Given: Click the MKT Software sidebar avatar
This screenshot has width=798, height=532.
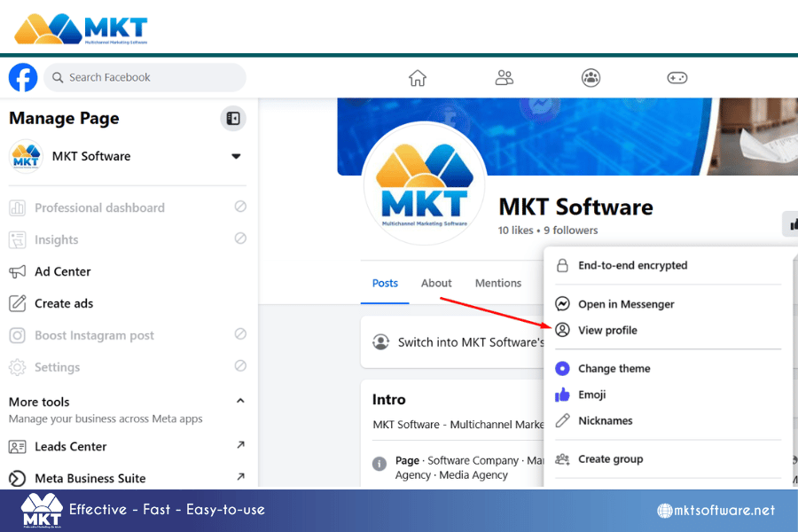Looking at the screenshot, I should pyautogui.click(x=26, y=156).
